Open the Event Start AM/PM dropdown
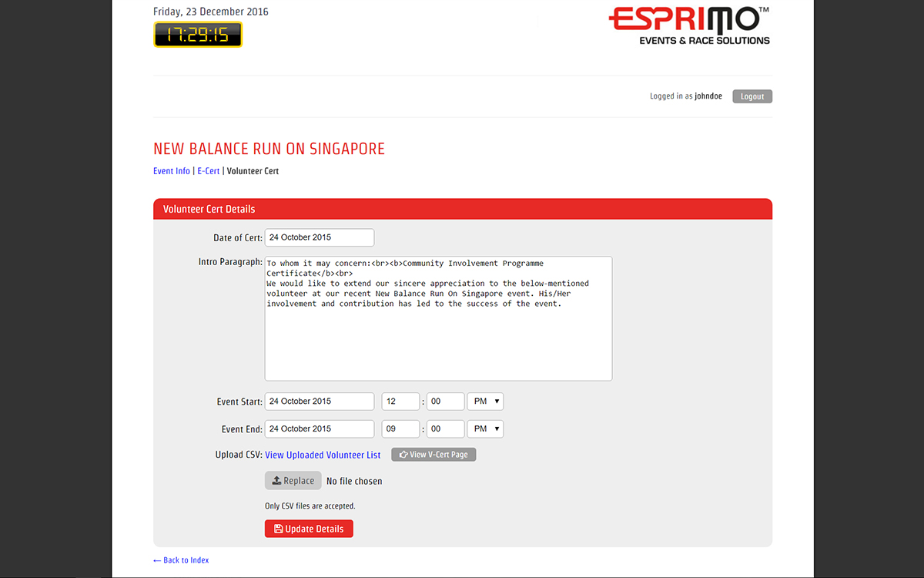 [x=486, y=402]
